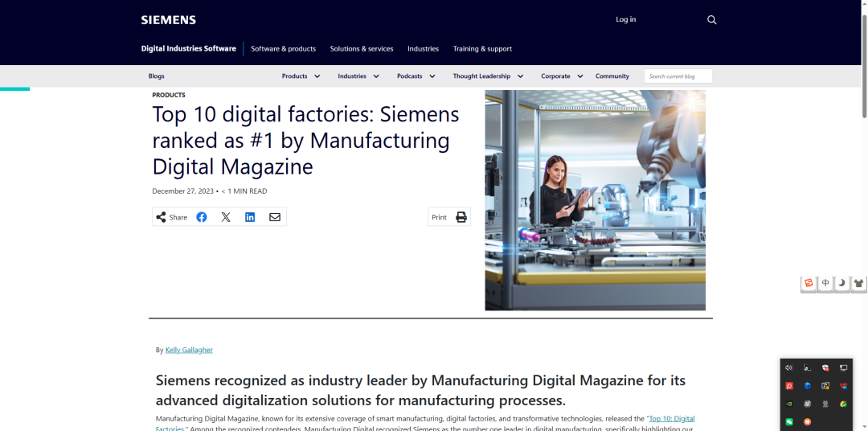The height and width of the screenshot is (431, 868).
Task: Share the article via email icon
Action: (275, 217)
